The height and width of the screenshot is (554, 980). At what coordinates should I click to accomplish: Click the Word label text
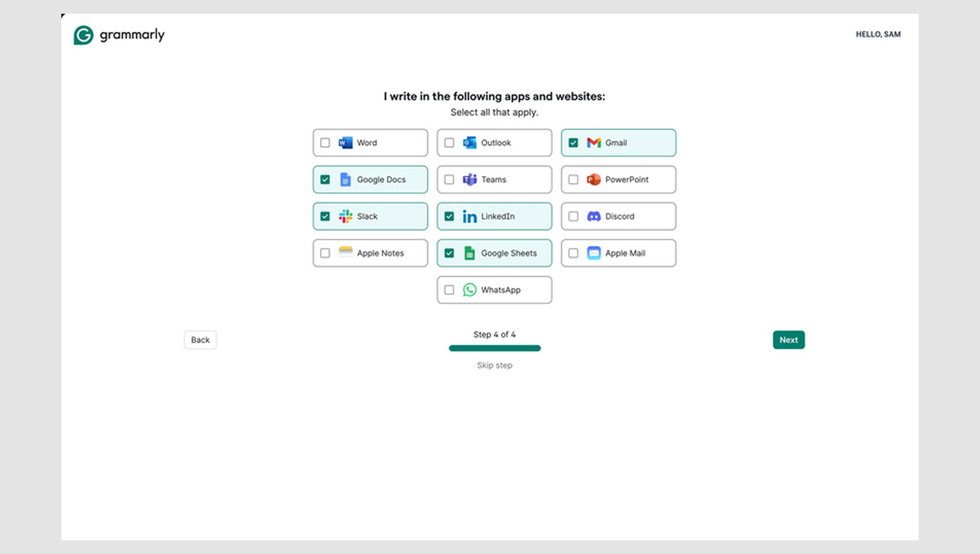click(367, 143)
